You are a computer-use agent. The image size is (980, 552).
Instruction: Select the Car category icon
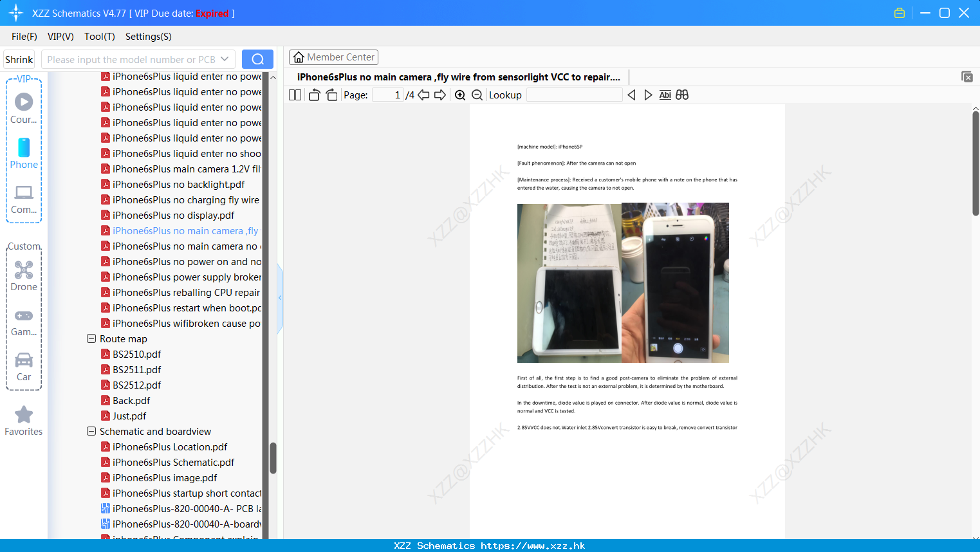24,360
